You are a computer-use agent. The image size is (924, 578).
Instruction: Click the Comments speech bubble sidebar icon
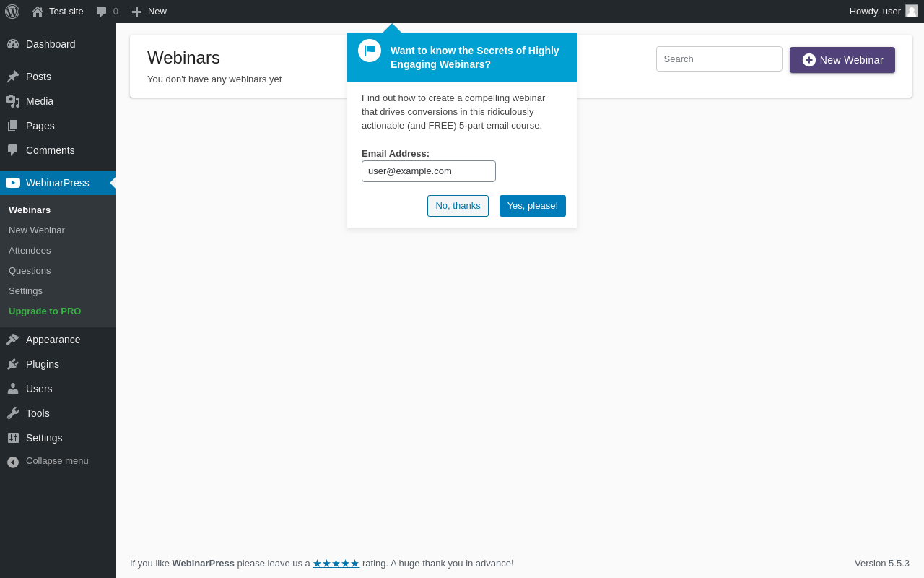[13, 150]
